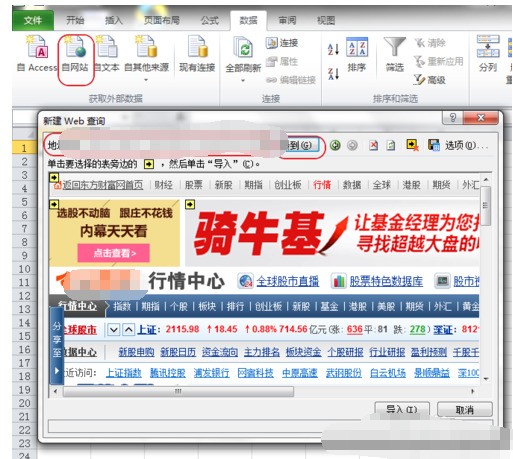Select table arrow beside the yellow ad banner
513x459 pixels.
pos(54,204)
